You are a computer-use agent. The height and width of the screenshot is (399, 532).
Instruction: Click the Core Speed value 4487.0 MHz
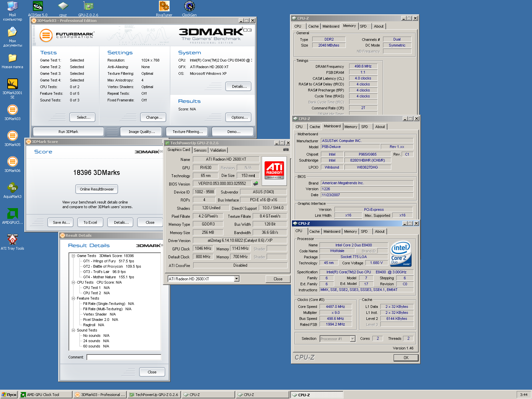coord(335,307)
